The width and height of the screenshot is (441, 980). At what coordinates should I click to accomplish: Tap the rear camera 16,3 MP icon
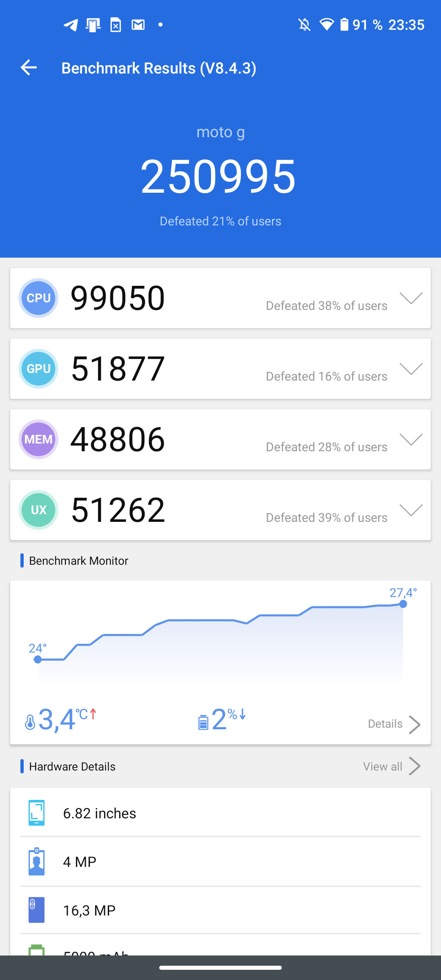36,910
